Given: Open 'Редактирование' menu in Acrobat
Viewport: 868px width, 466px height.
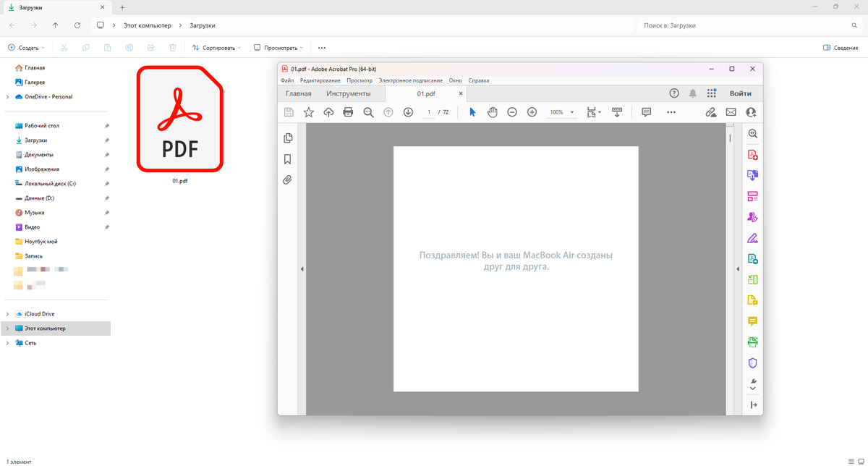Looking at the screenshot, I should point(320,80).
